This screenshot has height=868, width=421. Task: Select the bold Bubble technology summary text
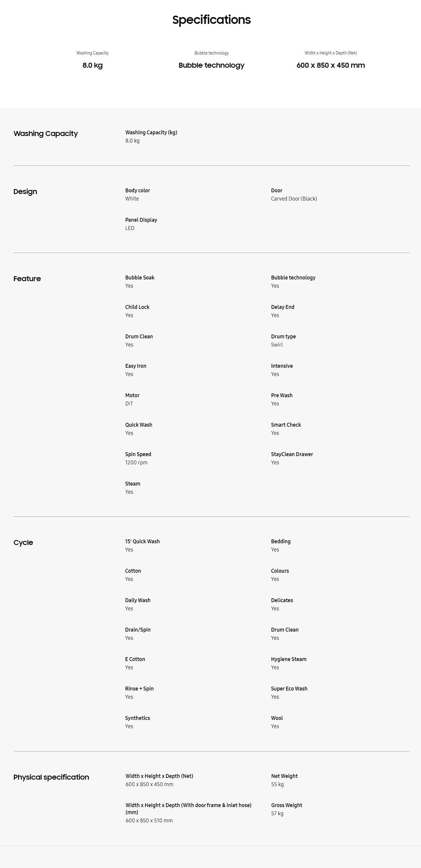211,65
